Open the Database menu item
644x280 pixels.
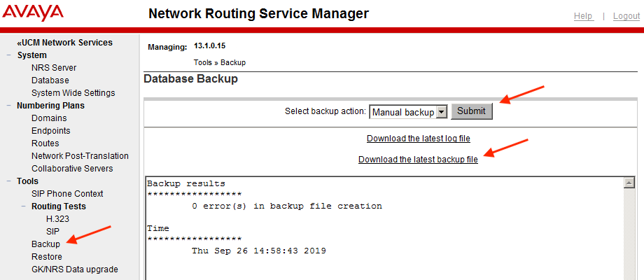(x=50, y=80)
